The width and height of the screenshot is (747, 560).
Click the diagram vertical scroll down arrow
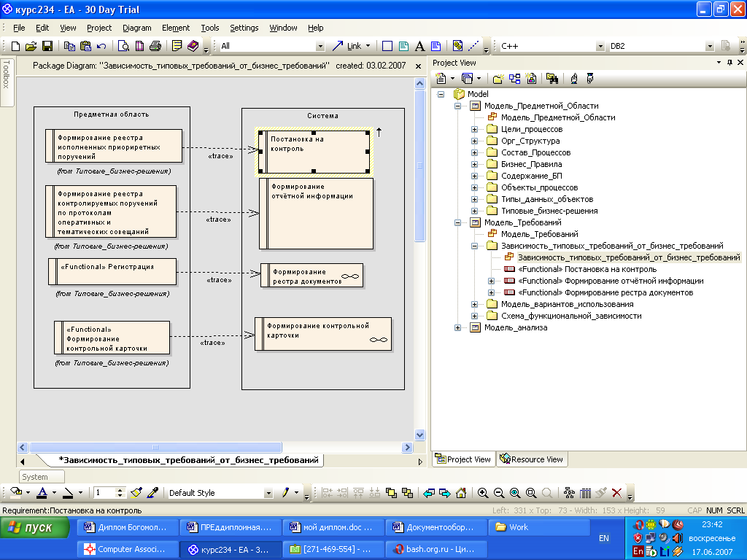419,435
